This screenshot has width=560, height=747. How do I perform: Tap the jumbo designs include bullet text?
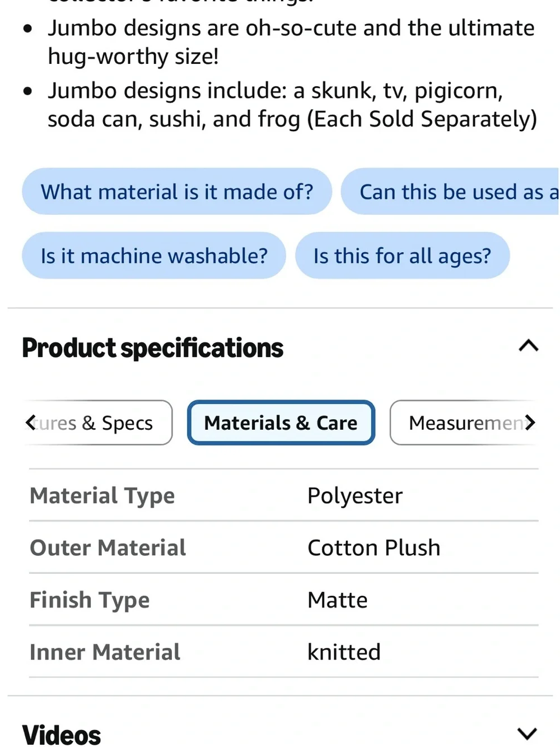coord(292,105)
